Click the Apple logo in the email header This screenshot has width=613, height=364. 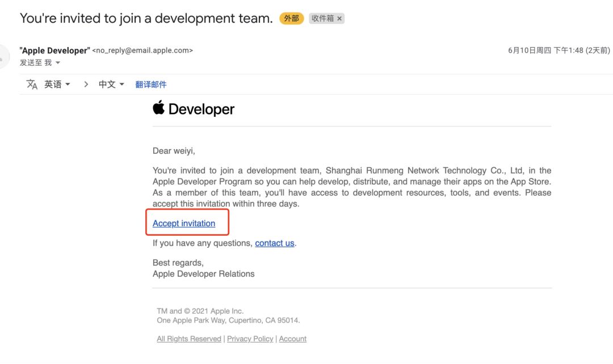(158, 108)
